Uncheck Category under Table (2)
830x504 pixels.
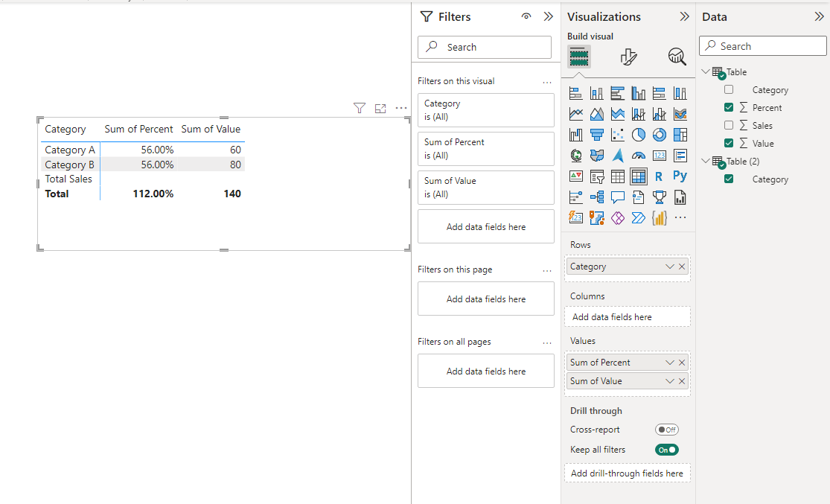click(x=729, y=179)
